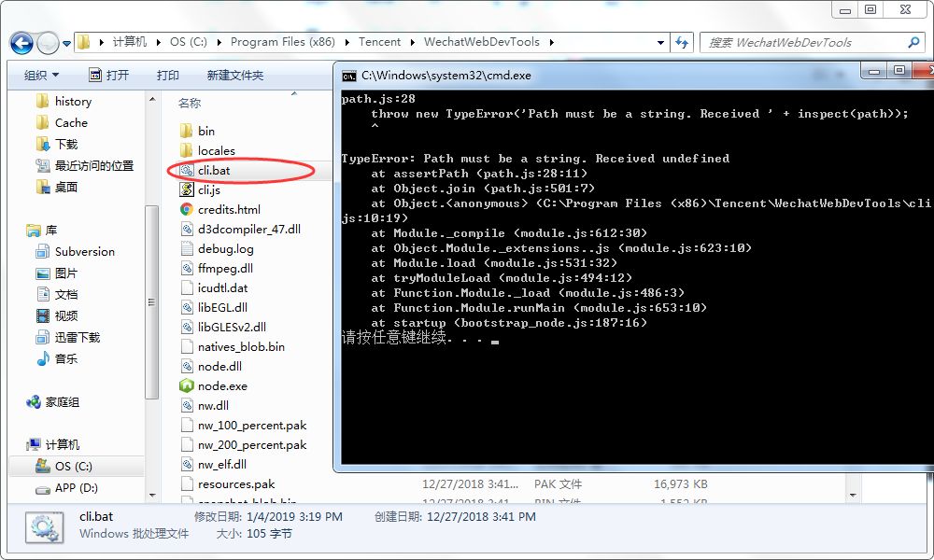The image size is (934, 560).
Task: Select node.dll file icon
Action: (187, 366)
